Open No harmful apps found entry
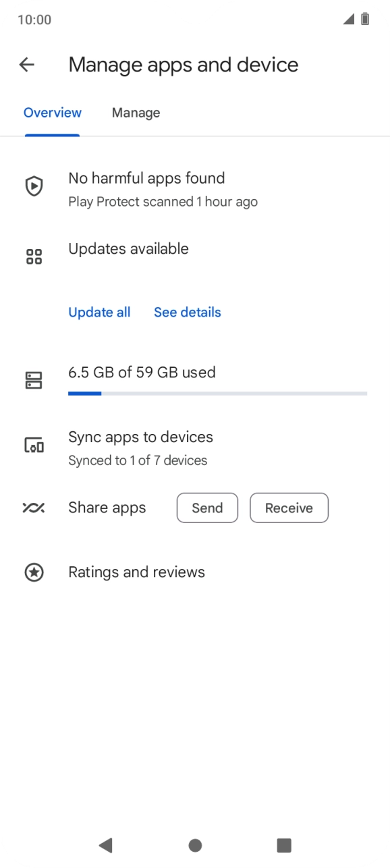 (x=195, y=189)
